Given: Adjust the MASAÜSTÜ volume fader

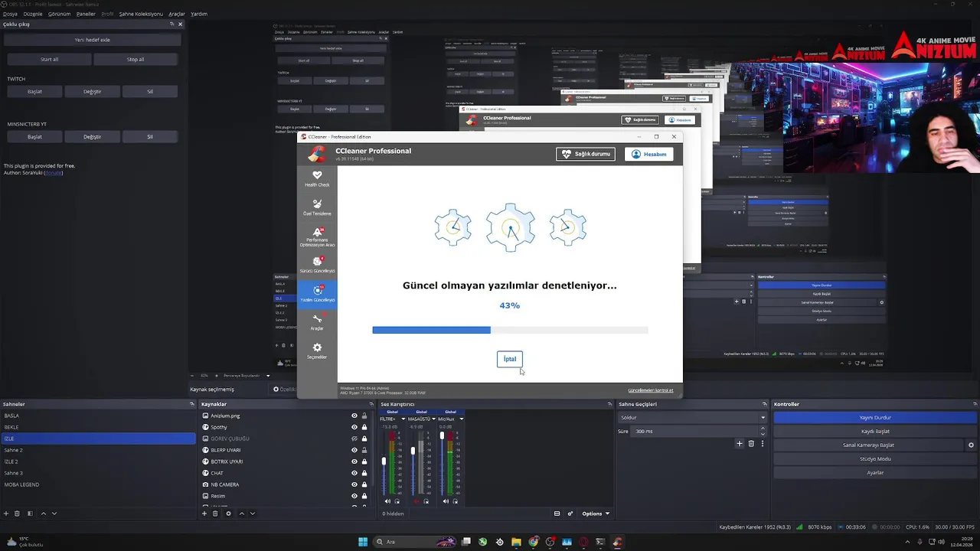Looking at the screenshot, I should [x=413, y=451].
